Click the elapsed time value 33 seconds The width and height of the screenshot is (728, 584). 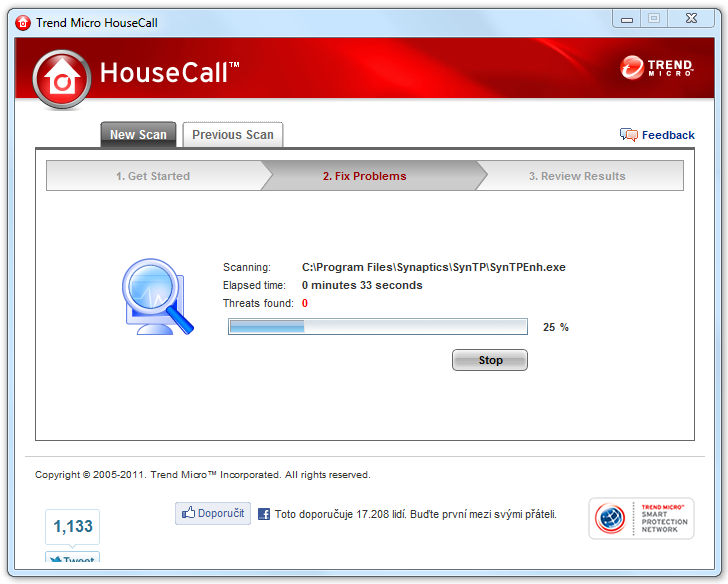[362, 285]
